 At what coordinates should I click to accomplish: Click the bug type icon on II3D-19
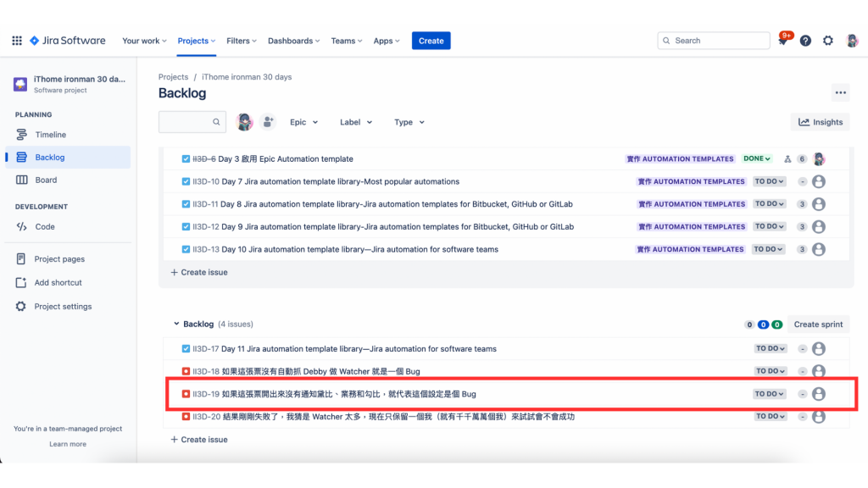(x=186, y=394)
